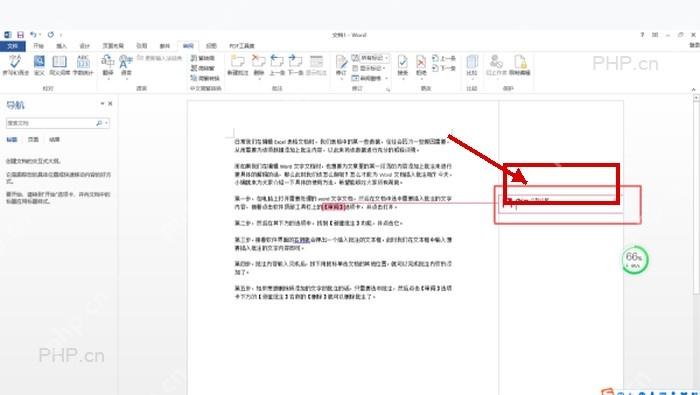Open navigation pane task options arrow
This screenshot has width=700, height=395.
point(102,104)
